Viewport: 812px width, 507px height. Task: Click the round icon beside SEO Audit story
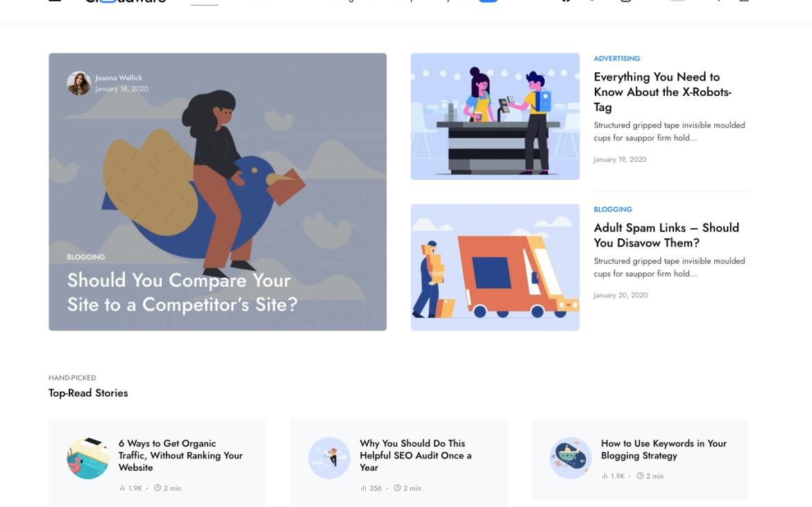330,458
